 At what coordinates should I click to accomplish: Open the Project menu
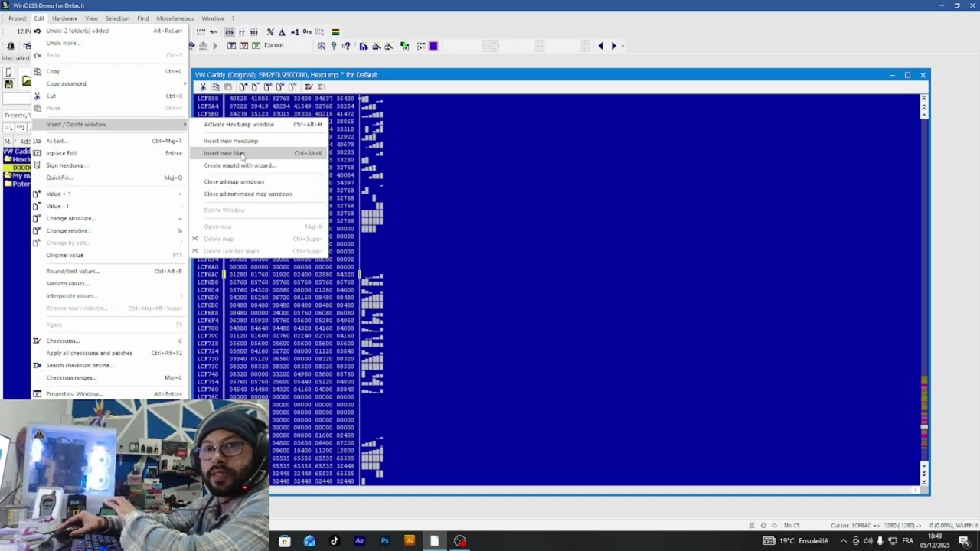(17, 18)
